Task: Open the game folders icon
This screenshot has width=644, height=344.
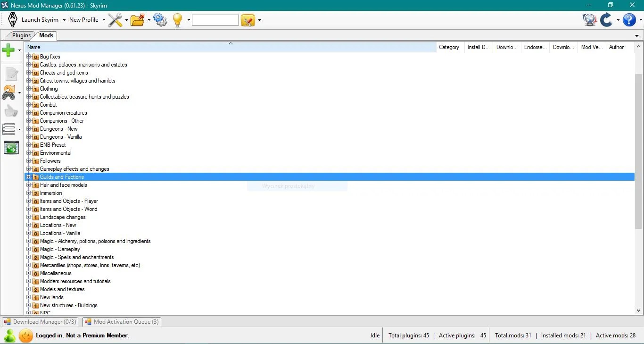Action: click(138, 20)
